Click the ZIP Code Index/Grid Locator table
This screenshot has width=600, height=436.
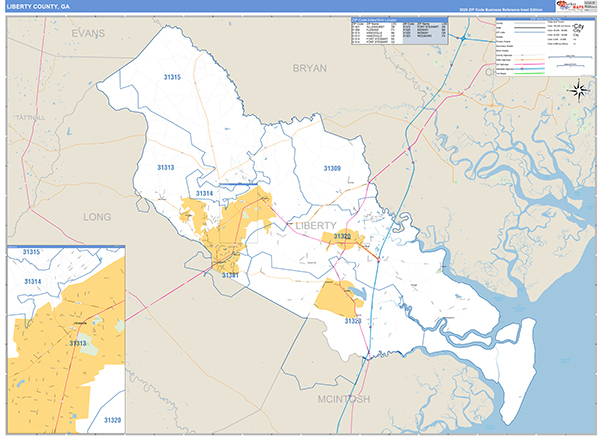coord(399,31)
